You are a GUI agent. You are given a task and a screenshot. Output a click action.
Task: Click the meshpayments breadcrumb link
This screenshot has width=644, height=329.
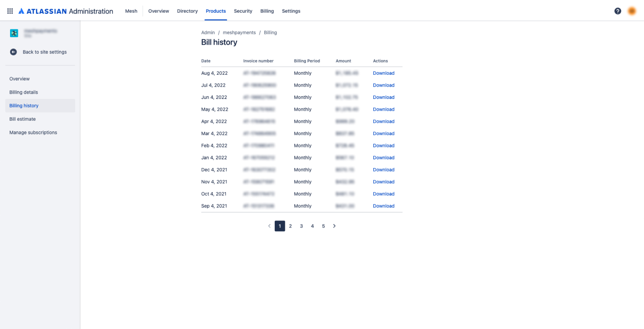pyautogui.click(x=239, y=32)
